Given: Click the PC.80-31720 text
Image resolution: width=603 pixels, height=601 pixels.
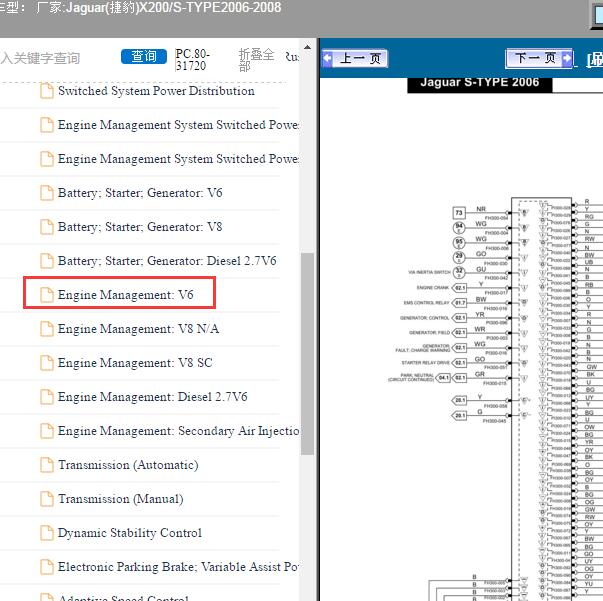Looking at the screenshot, I should click(192, 60).
